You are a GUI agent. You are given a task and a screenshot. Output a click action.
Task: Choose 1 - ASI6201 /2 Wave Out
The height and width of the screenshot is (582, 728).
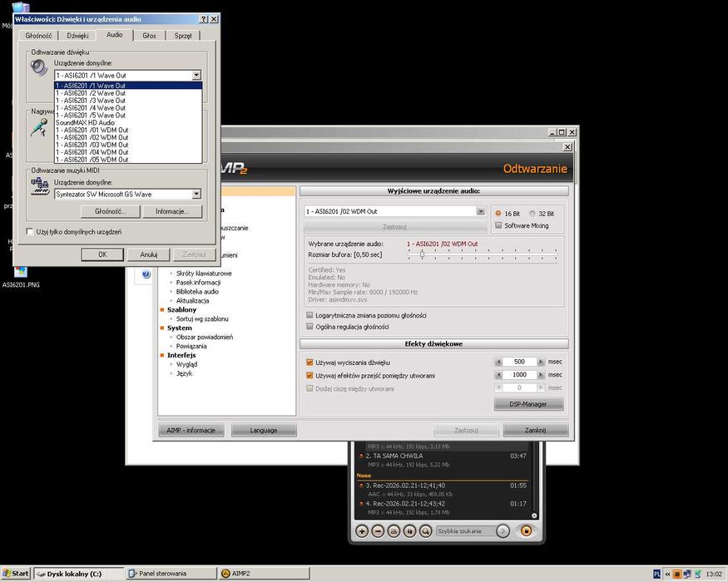coord(128,93)
